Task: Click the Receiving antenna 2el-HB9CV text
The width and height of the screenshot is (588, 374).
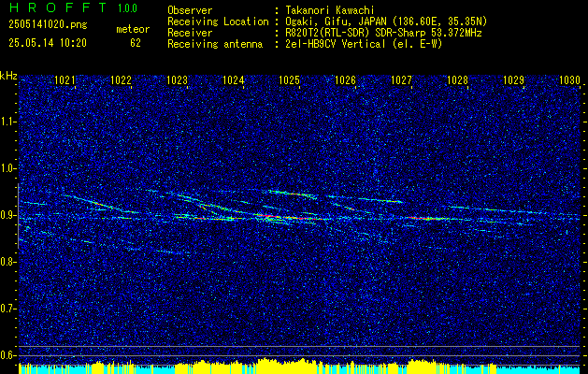Action: click(362, 44)
